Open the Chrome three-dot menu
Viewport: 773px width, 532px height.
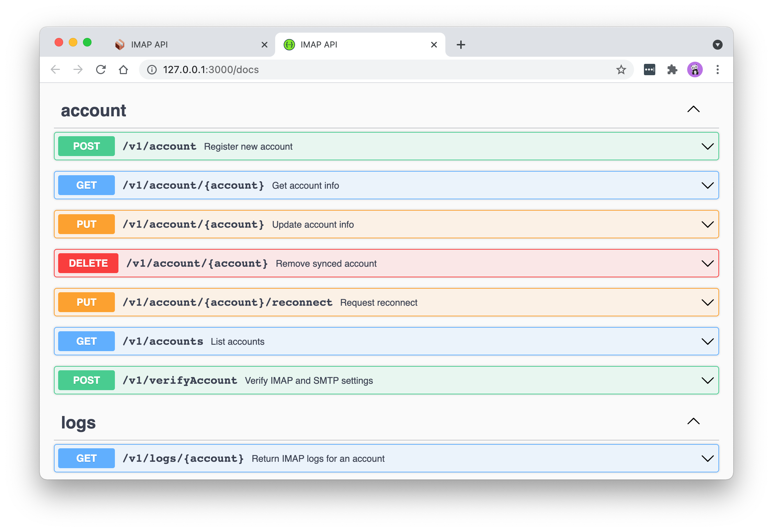click(x=717, y=70)
